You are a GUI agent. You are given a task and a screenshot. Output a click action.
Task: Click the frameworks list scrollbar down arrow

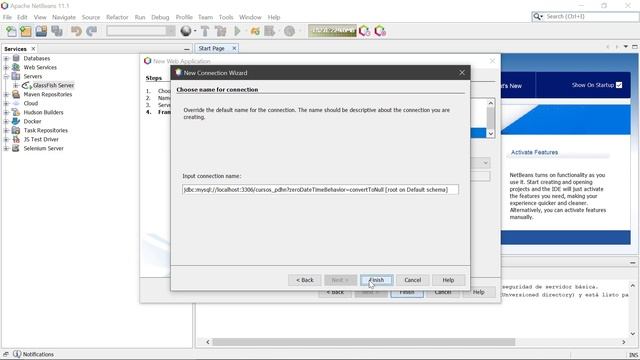491,133
